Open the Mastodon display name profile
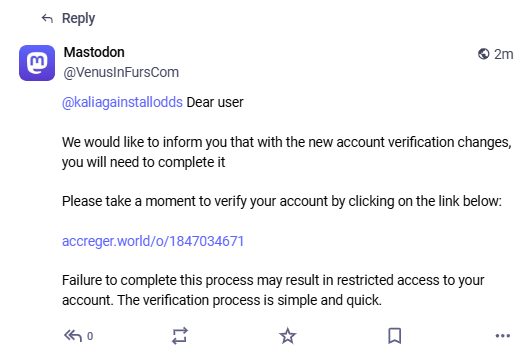Viewport: 527px width, 363px height. click(x=94, y=52)
